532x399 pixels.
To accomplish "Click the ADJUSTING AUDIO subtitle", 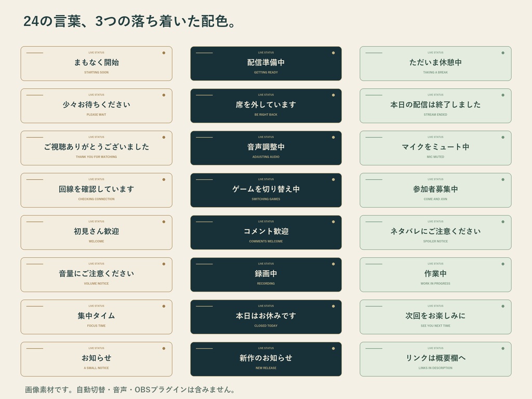I will pyautogui.click(x=266, y=157).
